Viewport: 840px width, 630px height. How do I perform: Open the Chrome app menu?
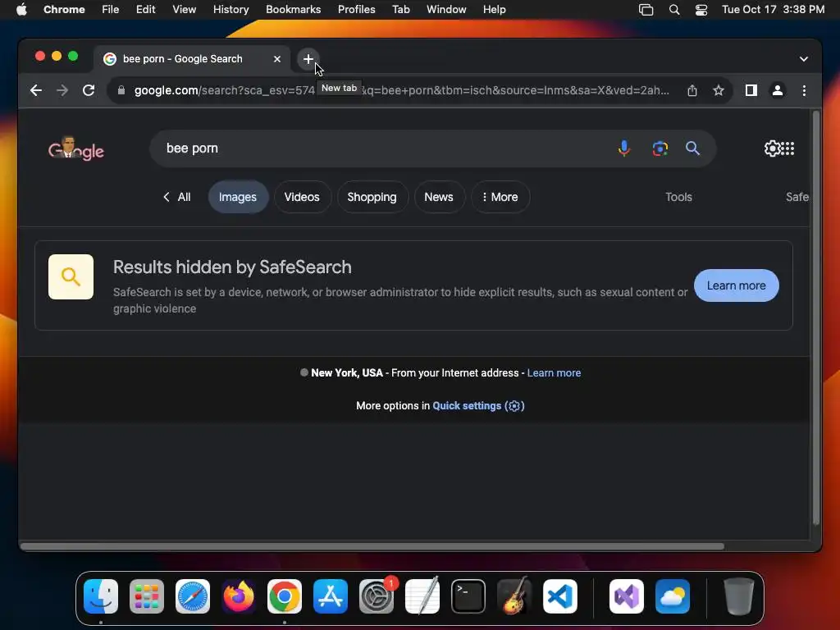click(x=64, y=10)
